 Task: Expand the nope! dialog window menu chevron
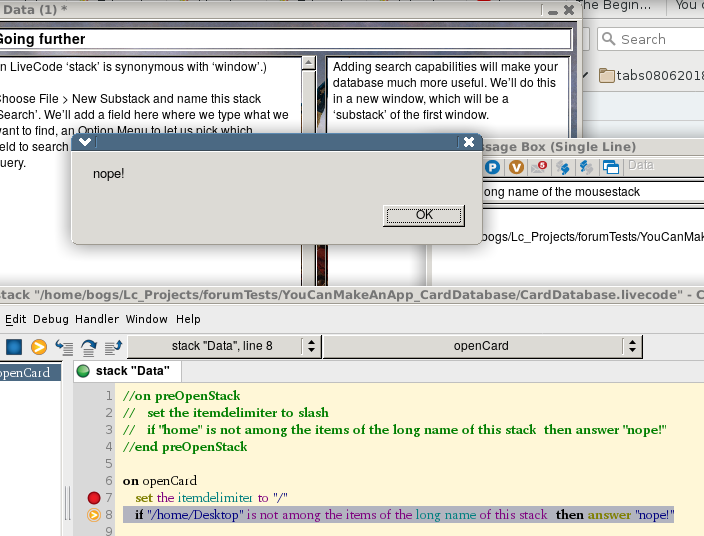pyautogui.click(x=85, y=142)
